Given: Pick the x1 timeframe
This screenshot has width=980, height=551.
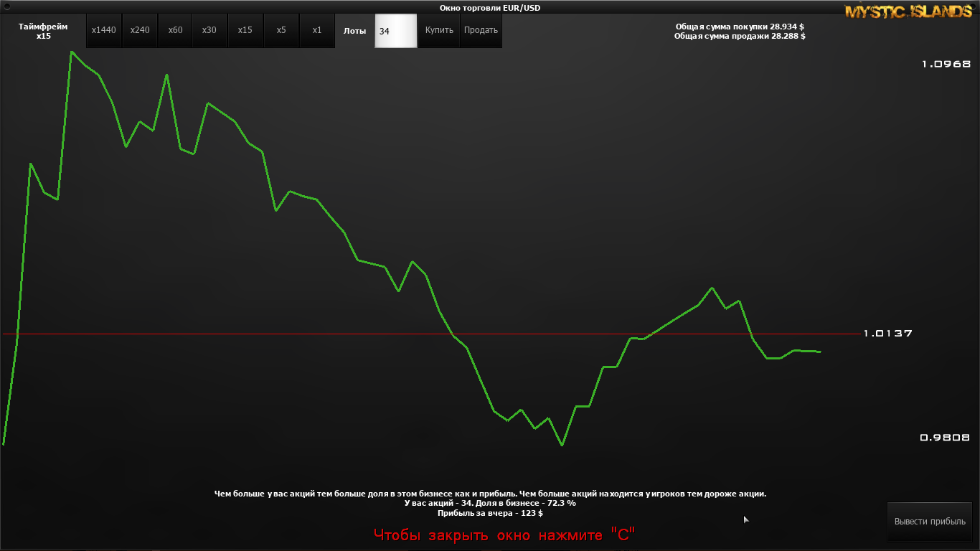Looking at the screenshot, I should 317,30.
